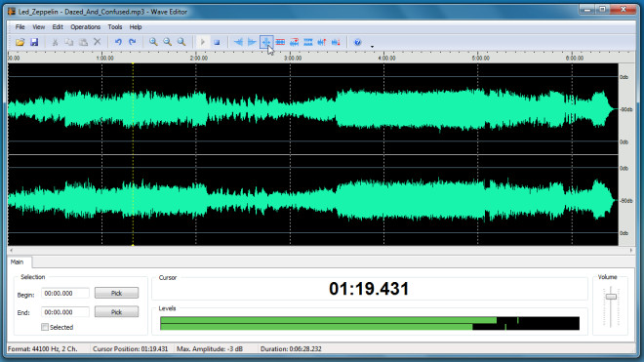Expand the toolbar options arrow

pyautogui.click(x=372, y=47)
